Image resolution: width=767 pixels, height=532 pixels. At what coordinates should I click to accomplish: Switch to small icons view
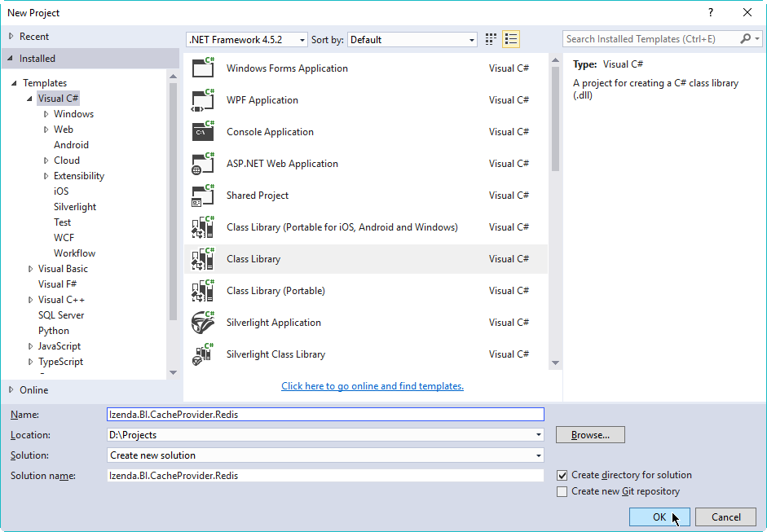[x=491, y=39]
